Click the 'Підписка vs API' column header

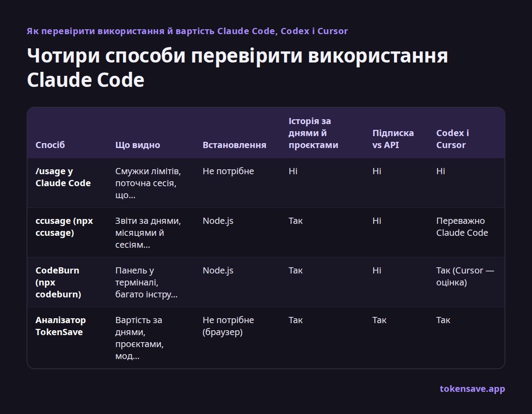coord(393,139)
